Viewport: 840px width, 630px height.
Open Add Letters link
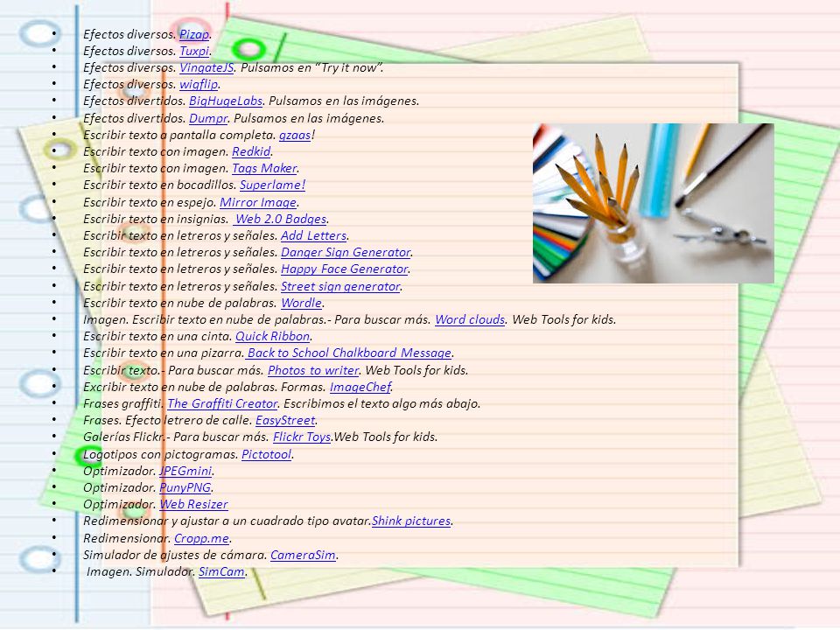click(314, 235)
